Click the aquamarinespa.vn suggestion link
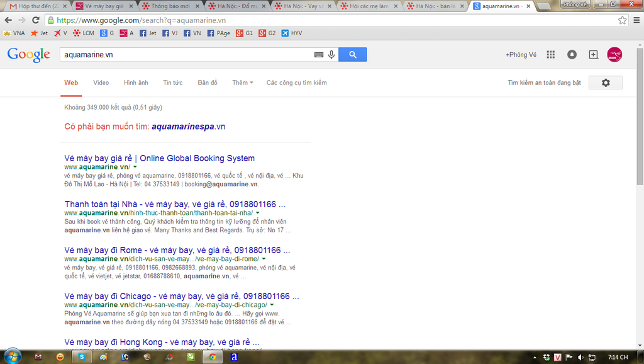Image resolution: width=644 pixels, height=364 pixels. [188, 127]
